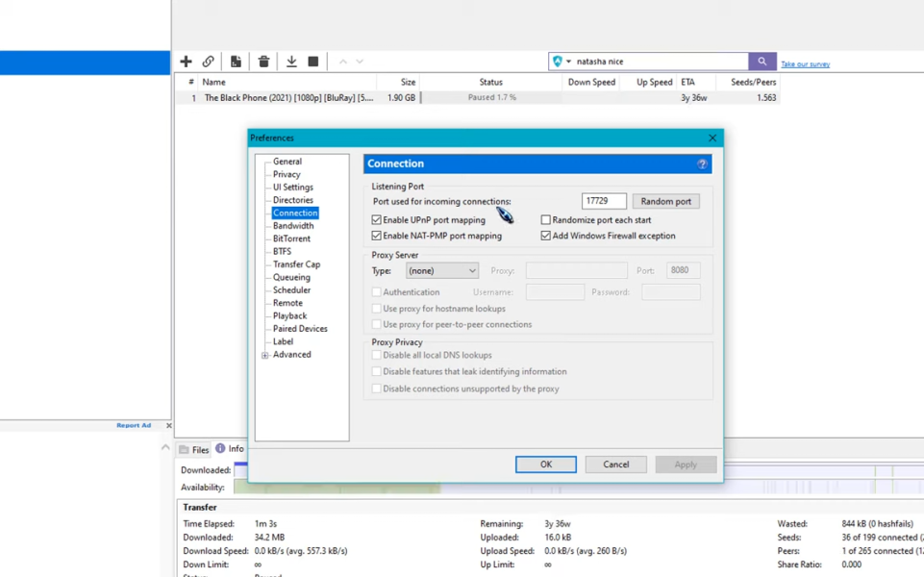Click the Remove Torrent trash icon
The height and width of the screenshot is (577, 924).
[x=263, y=62]
